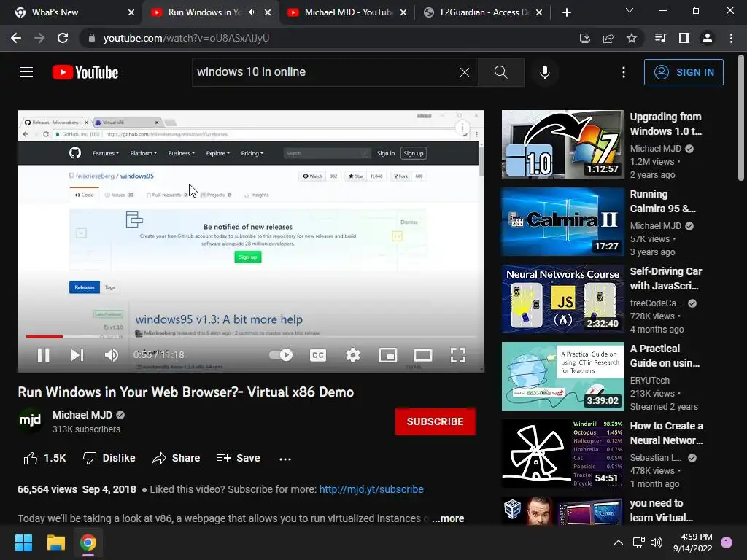Install app icon in address bar

pyautogui.click(x=585, y=38)
